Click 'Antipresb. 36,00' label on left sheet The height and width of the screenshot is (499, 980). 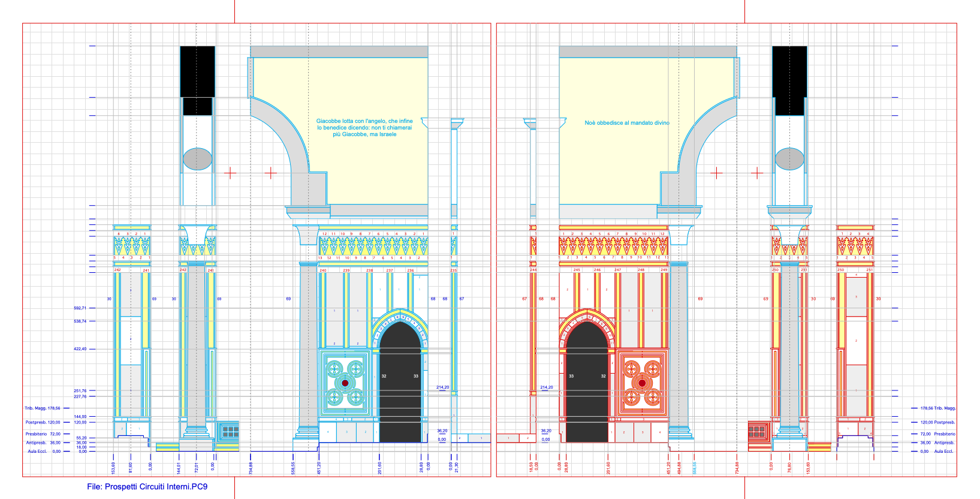tap(44, 443)
